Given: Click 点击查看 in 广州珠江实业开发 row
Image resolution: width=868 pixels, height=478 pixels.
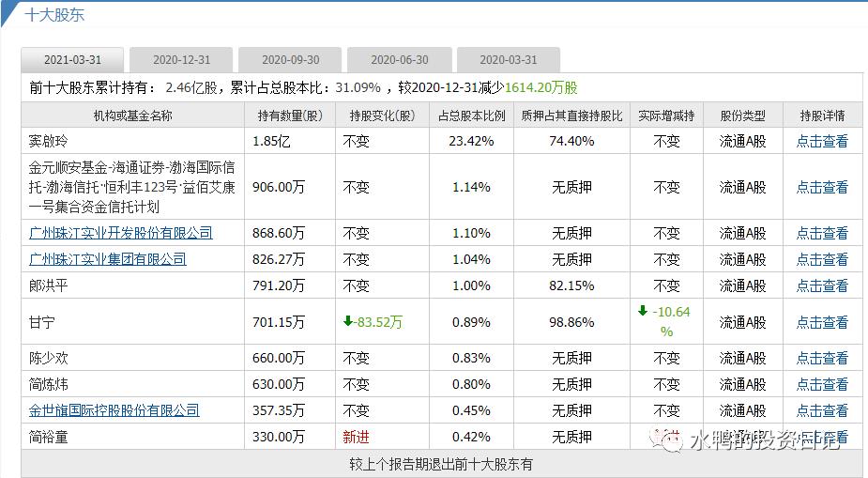Looking at the screenshot, I should point(822,233).
